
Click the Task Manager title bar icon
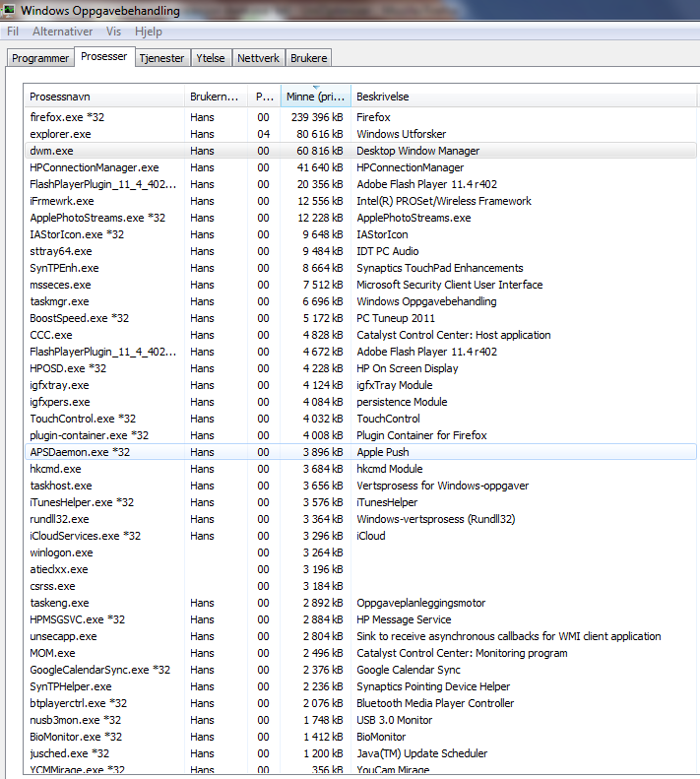click(8, 10)
